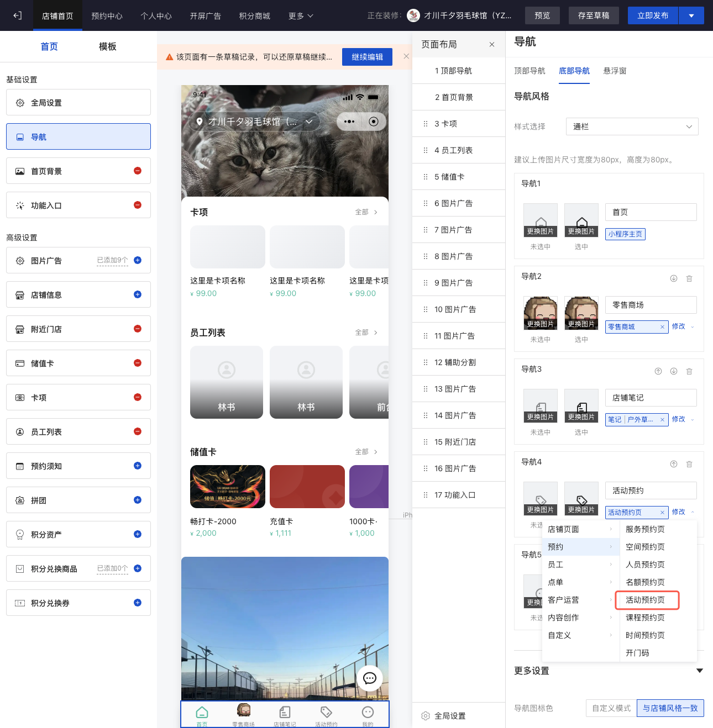Move 导航2 down with the arrow icon
This screenshot has width=713, height=728.
click(674, 278)
